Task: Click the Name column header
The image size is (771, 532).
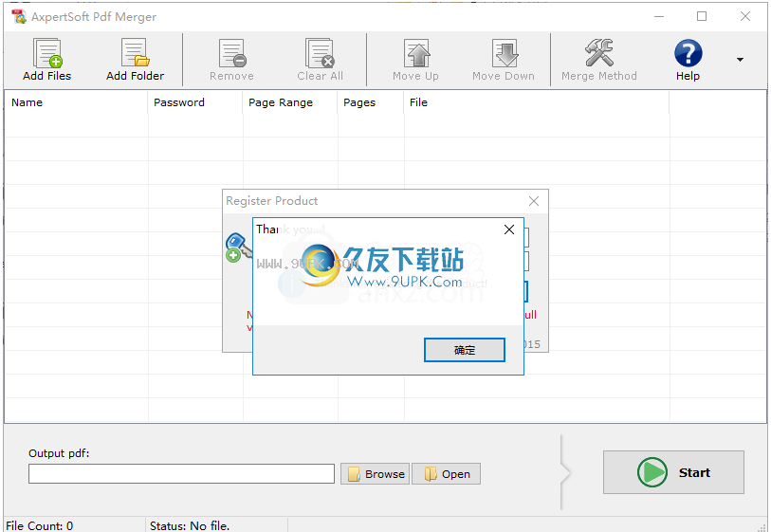Action: pos(76,102)
